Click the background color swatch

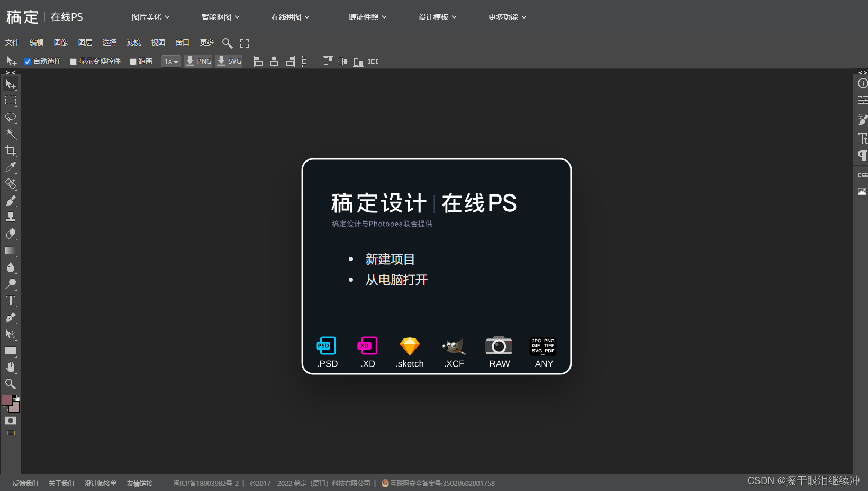(x=15, y=408)
